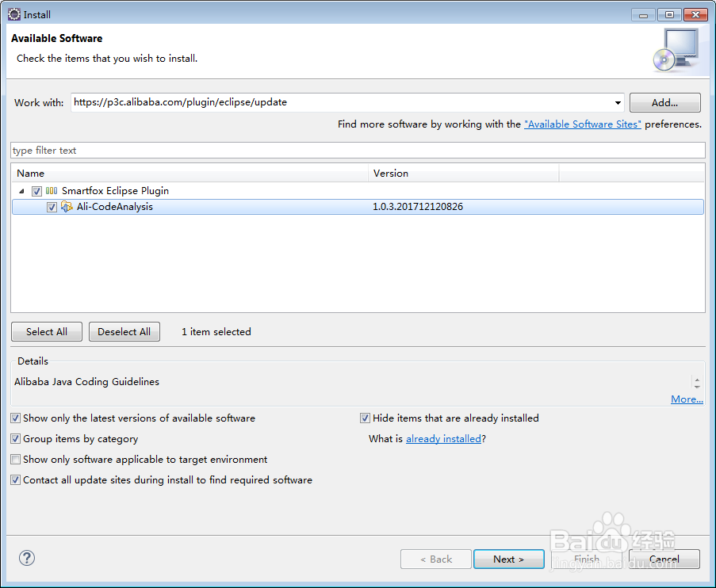
Task: Click the More... details link
Action: coord(687,399)
